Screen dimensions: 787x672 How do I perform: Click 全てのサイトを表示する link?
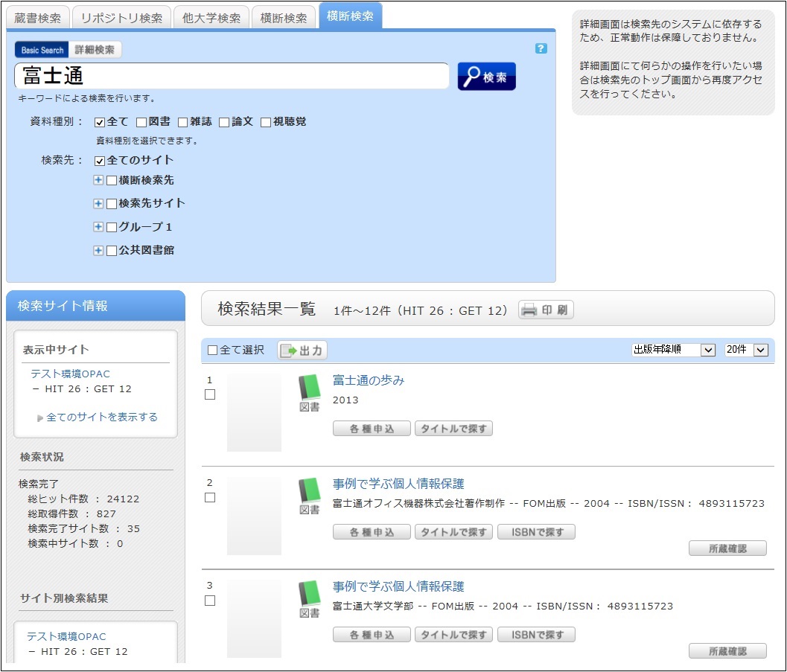pyautogui.click(x=102, y=417)
